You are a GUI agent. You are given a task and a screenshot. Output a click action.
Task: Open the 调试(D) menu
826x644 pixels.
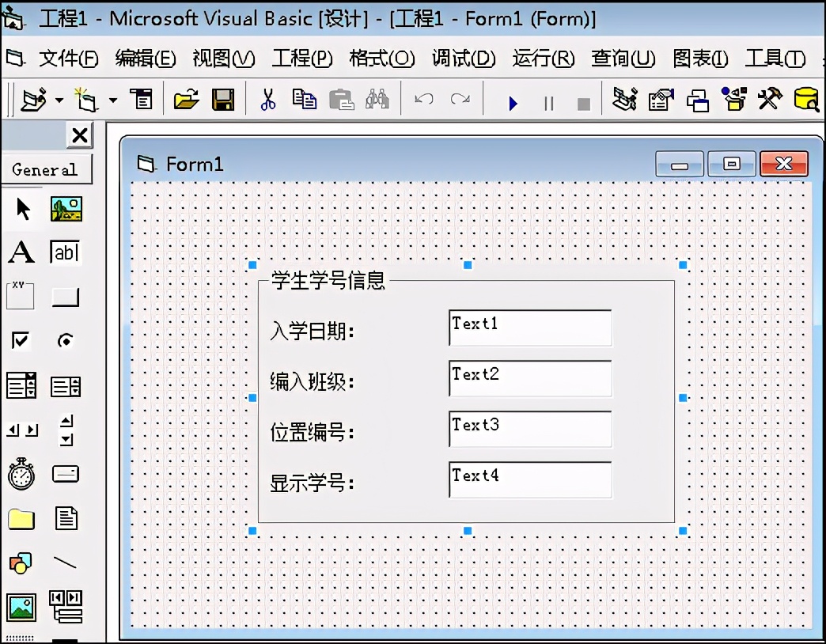tap(464, 58)
